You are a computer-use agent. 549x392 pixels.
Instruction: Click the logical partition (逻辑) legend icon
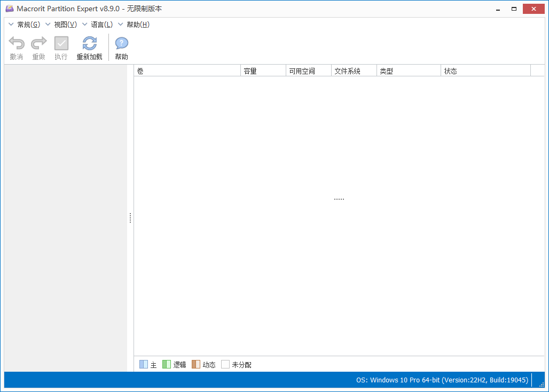[x=167, y=364]
